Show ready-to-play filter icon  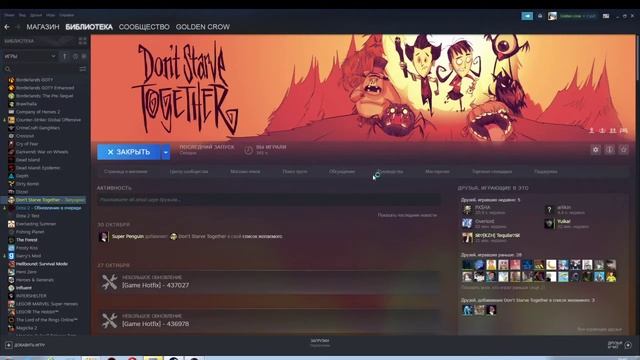tap(84, 56)
